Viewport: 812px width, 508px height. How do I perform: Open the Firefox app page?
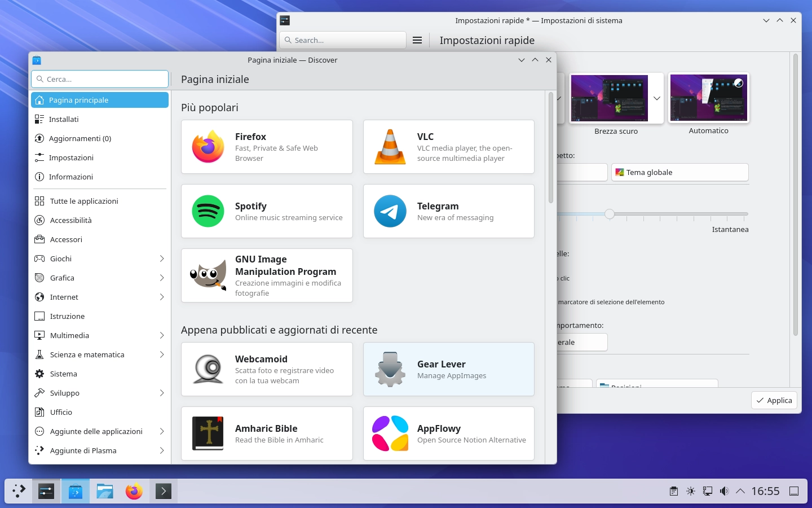267,147
